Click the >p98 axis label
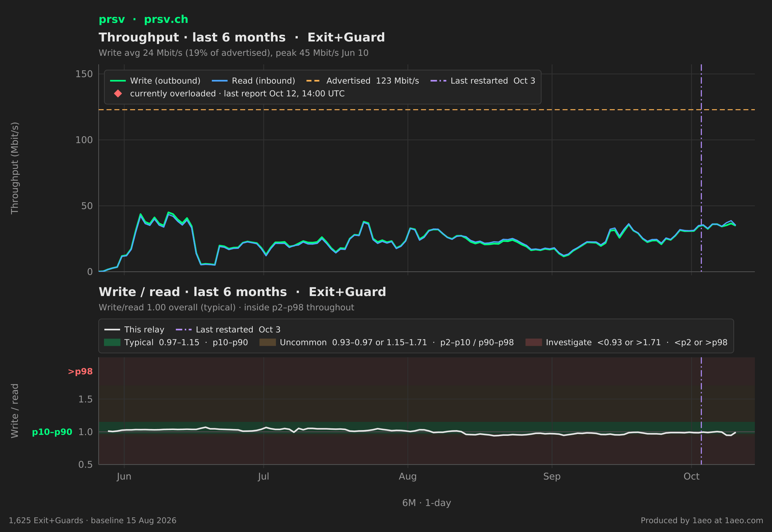 point(80,372)
